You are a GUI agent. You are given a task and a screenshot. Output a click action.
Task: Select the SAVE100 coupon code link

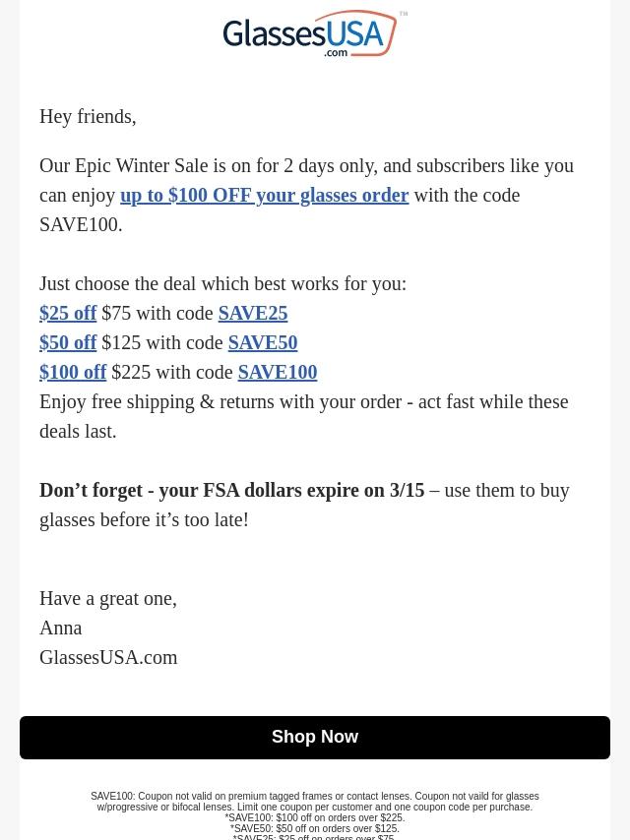pos(278,373)
